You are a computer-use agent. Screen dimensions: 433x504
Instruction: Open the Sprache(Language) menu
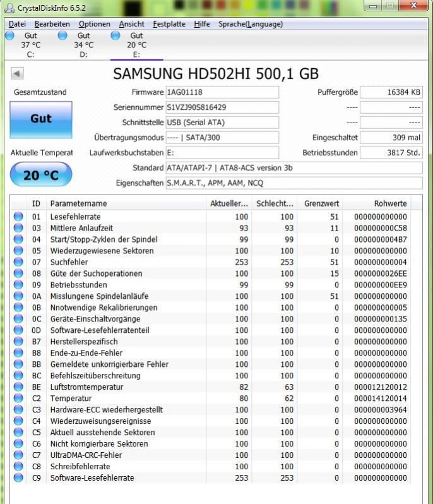[x=251, y=24]
